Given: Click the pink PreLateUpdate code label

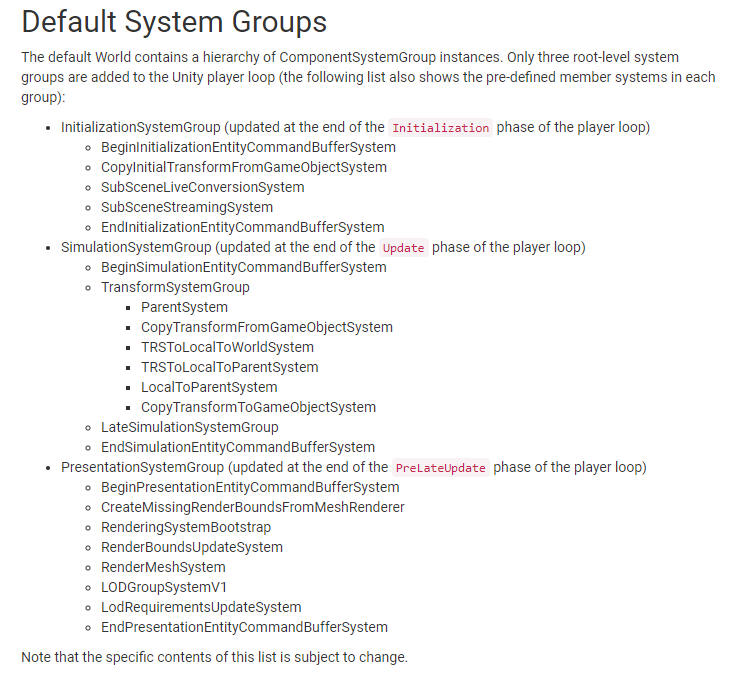Looking at the screenshot, I should 441,468.
